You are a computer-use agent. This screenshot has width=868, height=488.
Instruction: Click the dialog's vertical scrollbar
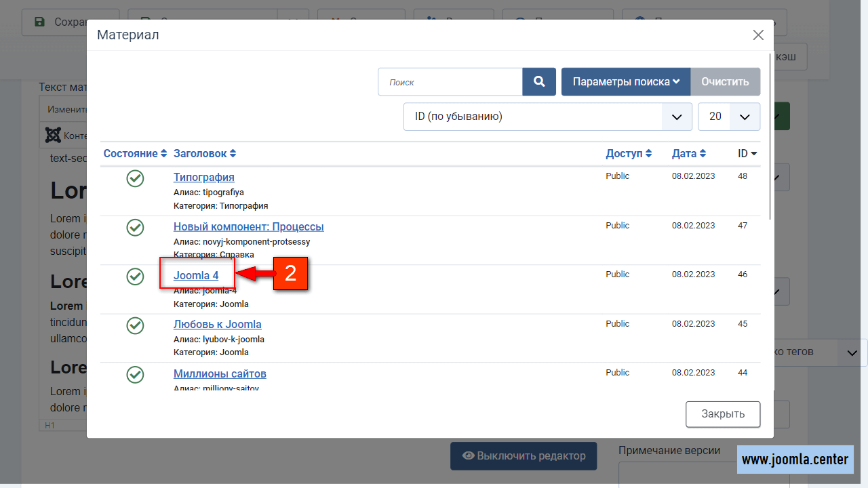coord(770,136)
